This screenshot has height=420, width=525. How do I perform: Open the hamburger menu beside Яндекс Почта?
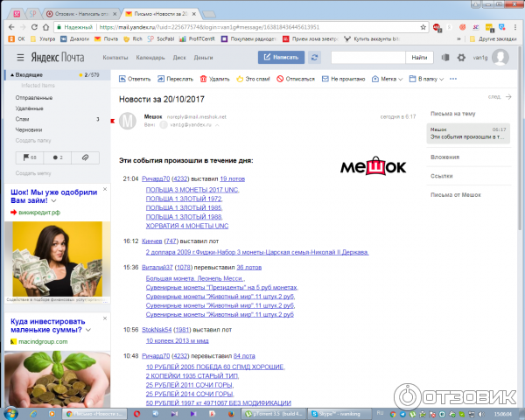pyautogui.click(x=17, y=58)
